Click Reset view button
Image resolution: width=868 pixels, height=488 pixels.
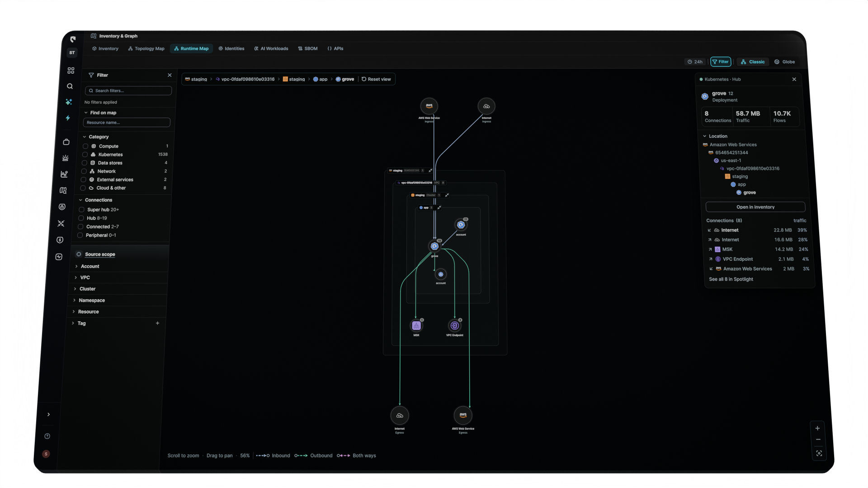pos(376,79)
